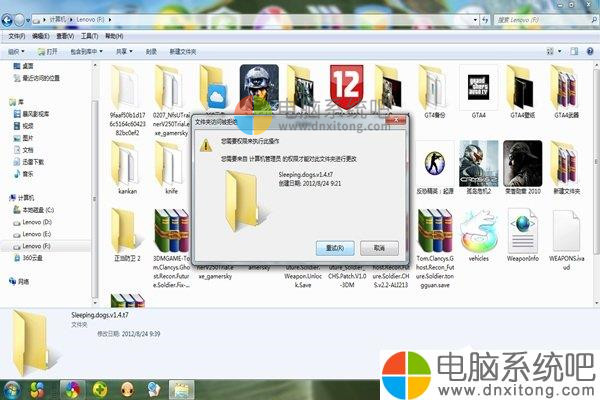This screenshot has width=600, height=400.
Task: Select the kankan folder
Action: click(x=127, y=159)
